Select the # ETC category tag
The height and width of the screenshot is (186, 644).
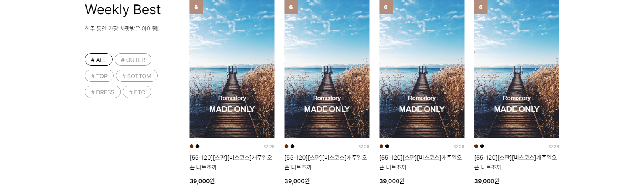[x=137, y=92]
